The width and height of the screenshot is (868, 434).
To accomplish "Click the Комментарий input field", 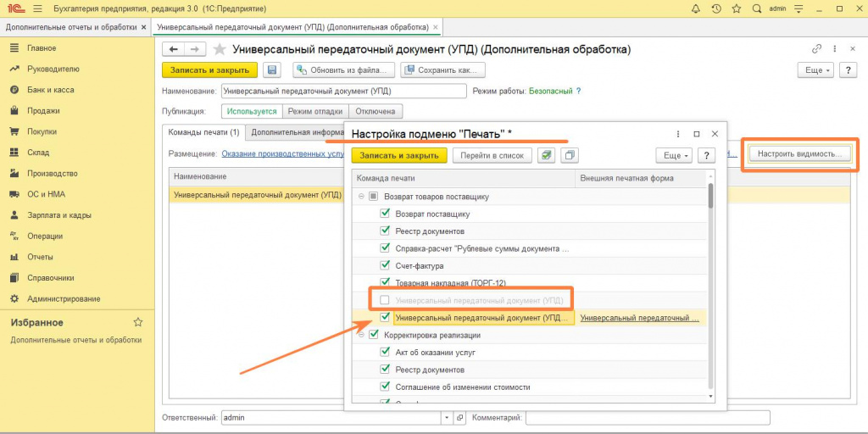I will [x=648, y=417].
